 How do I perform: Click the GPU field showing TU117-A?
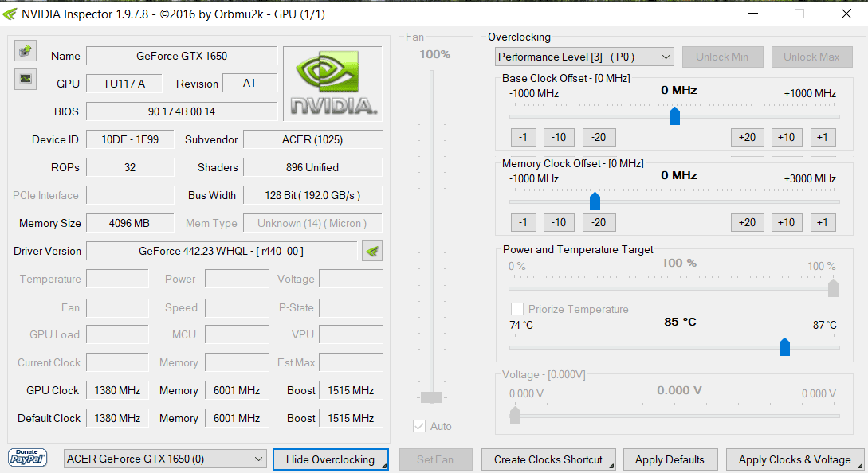124,84
